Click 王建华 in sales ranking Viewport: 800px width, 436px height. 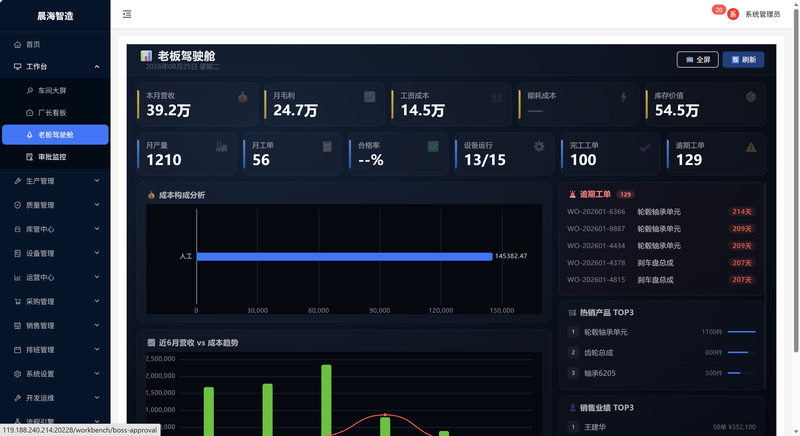click(595, 427)
